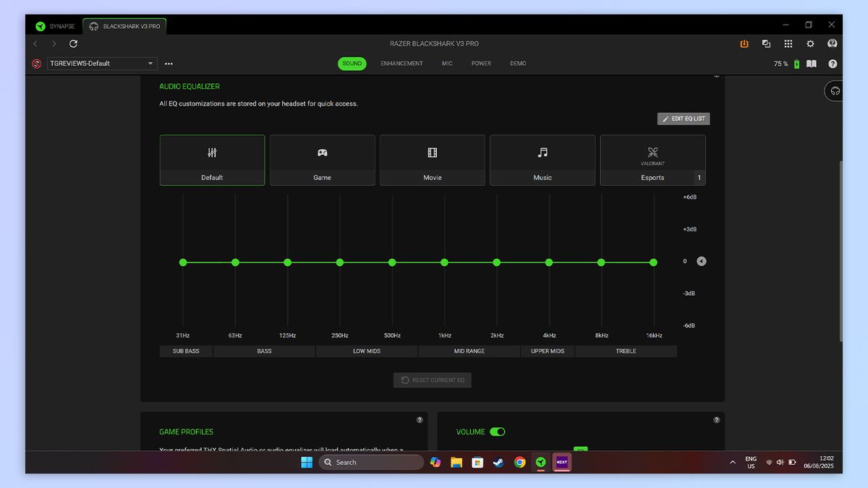868x488 pixels.
Task: Launch Steam from the taskbar
Action: coord(498,462)
